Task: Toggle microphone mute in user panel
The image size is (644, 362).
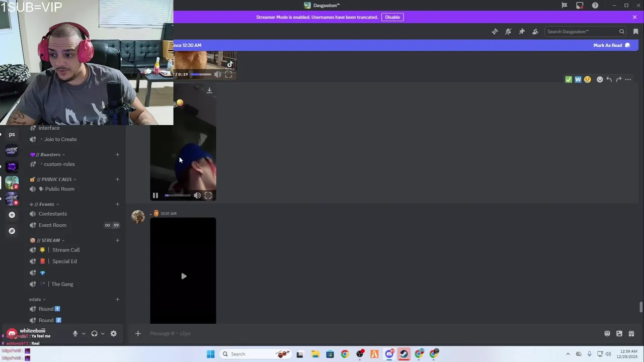Action: (x=75, y=333)
